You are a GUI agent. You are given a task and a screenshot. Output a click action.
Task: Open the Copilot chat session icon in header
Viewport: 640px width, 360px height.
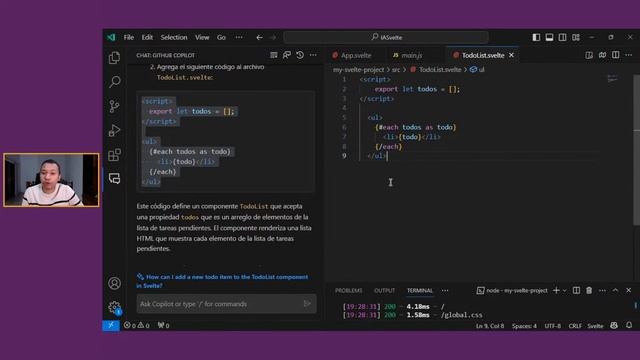287,55
